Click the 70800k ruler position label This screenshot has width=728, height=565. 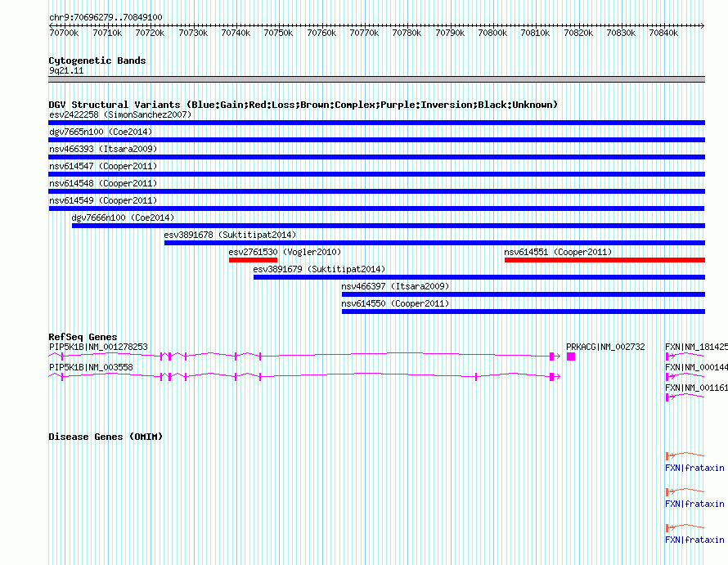492,33
